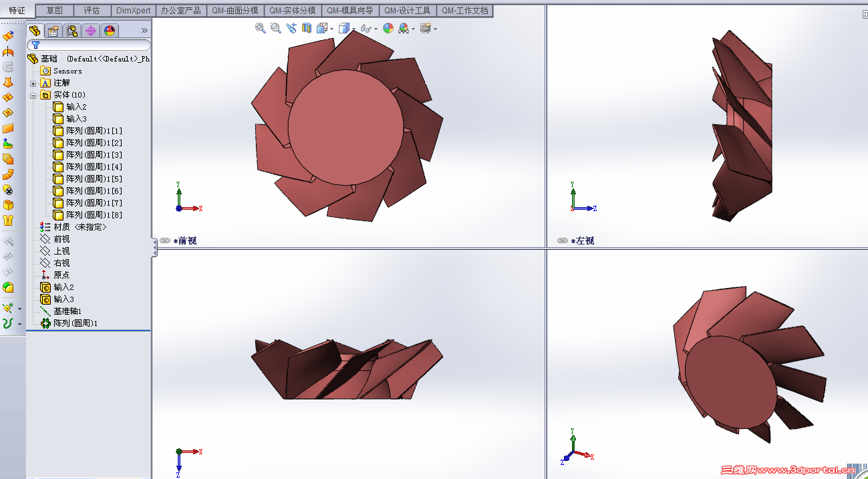Switch to the FeatureManager design tree tab

[35, 31]
